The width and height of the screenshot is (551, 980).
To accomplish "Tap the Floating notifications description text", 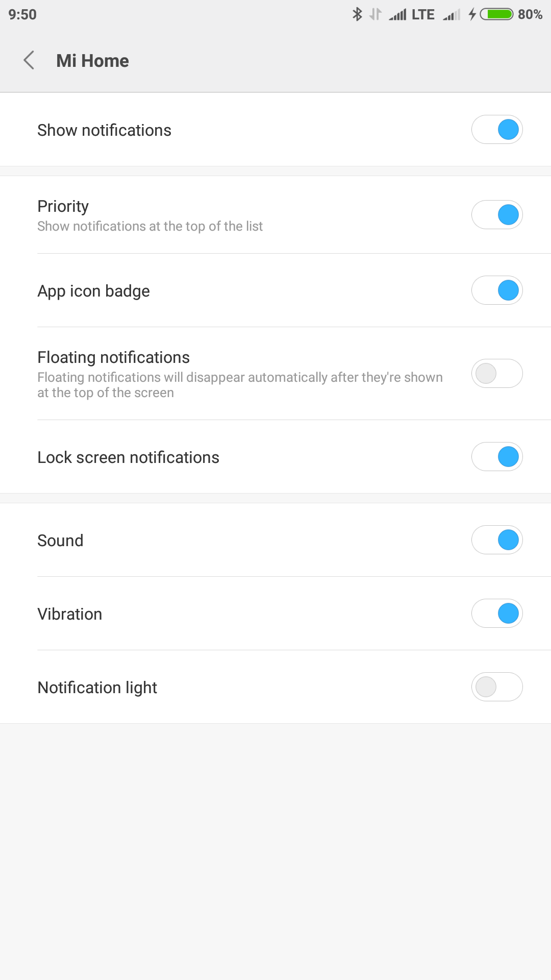I will pyautogui.click(x=240, y=385).
